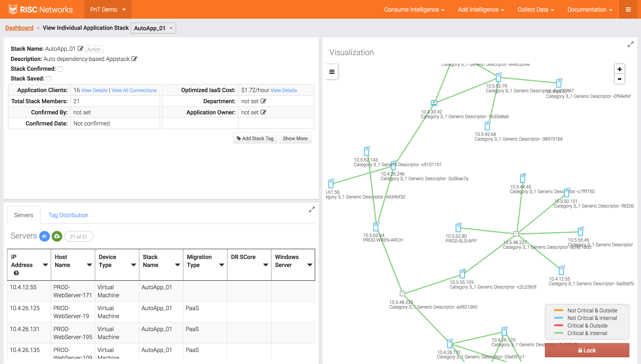The height and width of the screenshot is (364, 641).
Task: Check the Stack Saved checkbox
Action: click(x=49, y=79)
